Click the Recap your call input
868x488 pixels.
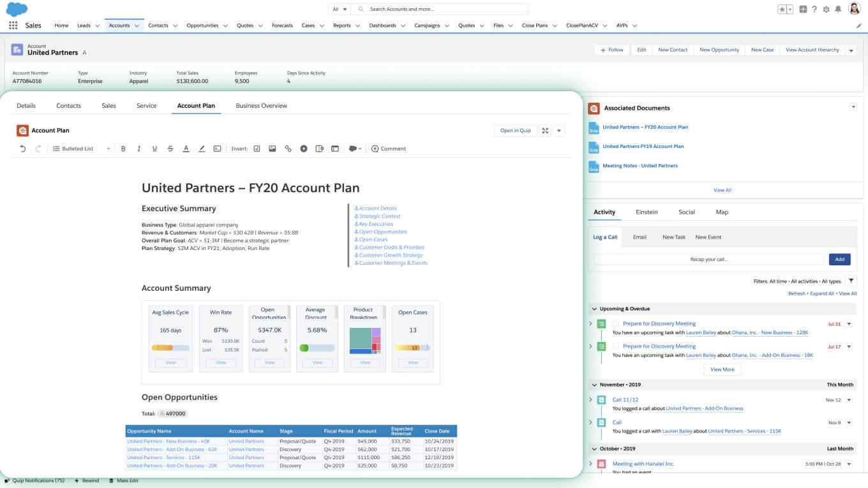(x=709, y=259)
